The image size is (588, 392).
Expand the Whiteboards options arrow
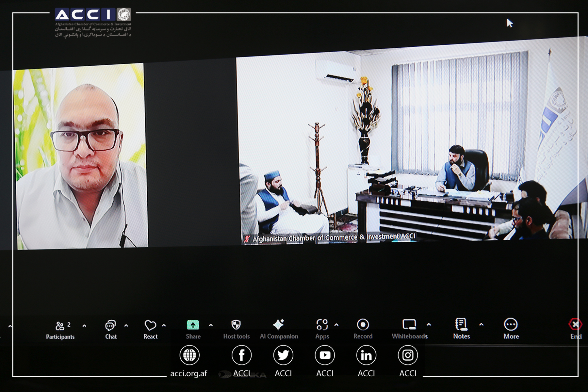point(429,325)
